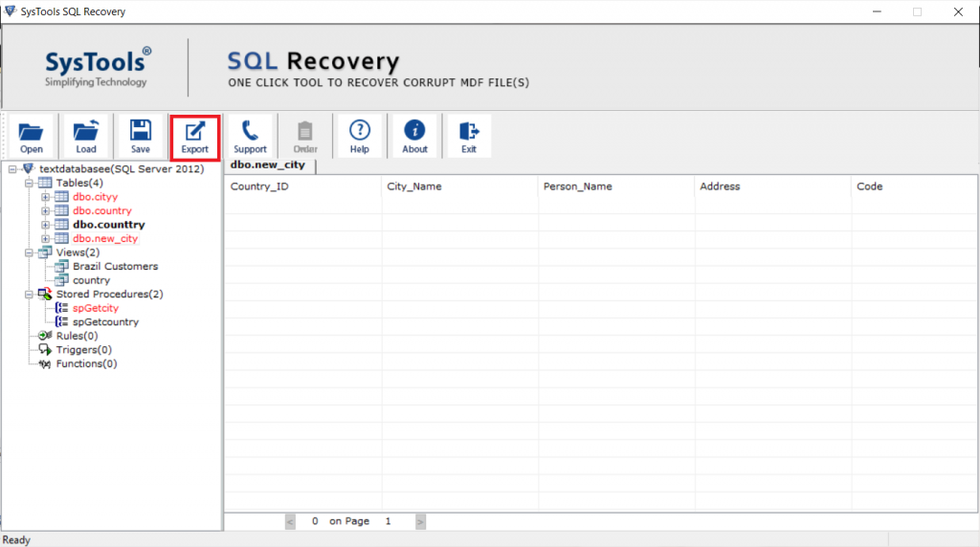This screenshot has height=547, width=980.
Task: Select the Tables(4) tree label
Action: point(79,183)
